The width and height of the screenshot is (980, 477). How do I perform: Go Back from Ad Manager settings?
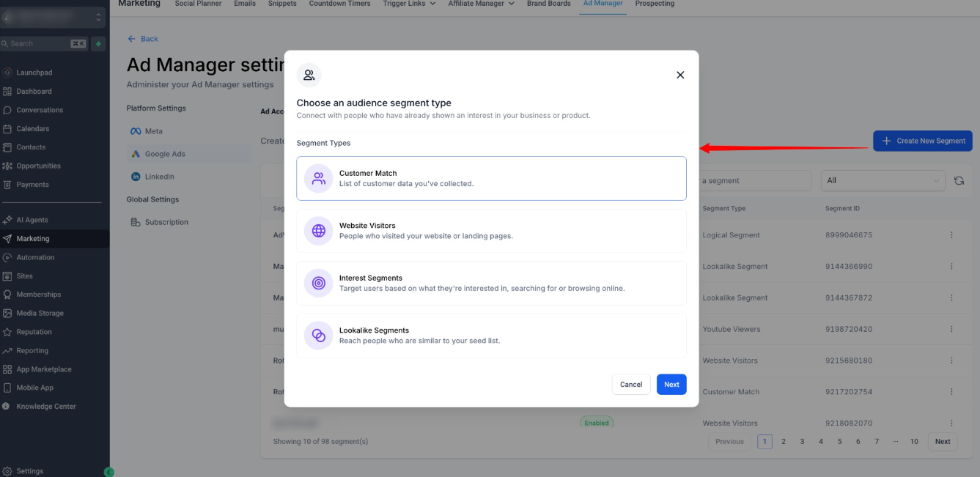coord(143,39)
